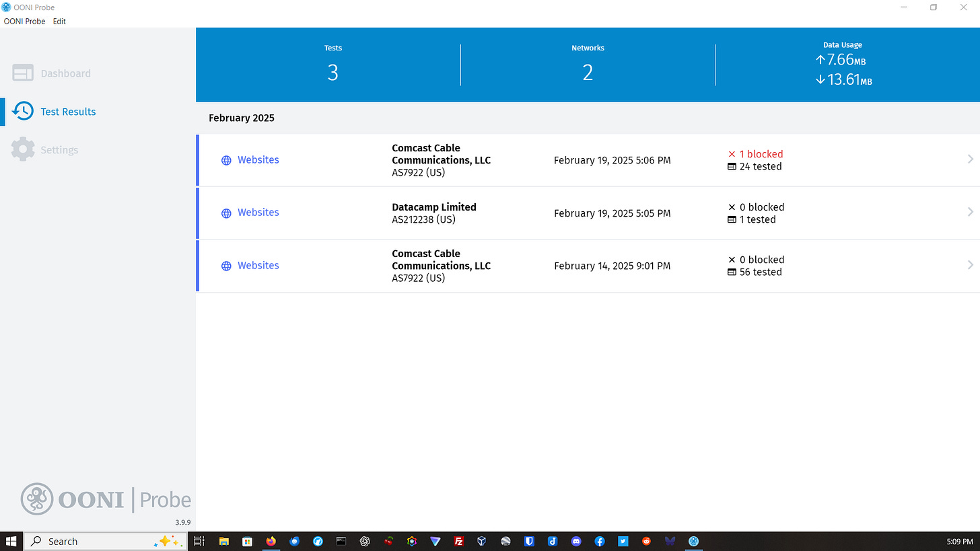Open Twitter from taskbar
The image size is (980, 551).
pyautogui.click(x=623, y=541)
